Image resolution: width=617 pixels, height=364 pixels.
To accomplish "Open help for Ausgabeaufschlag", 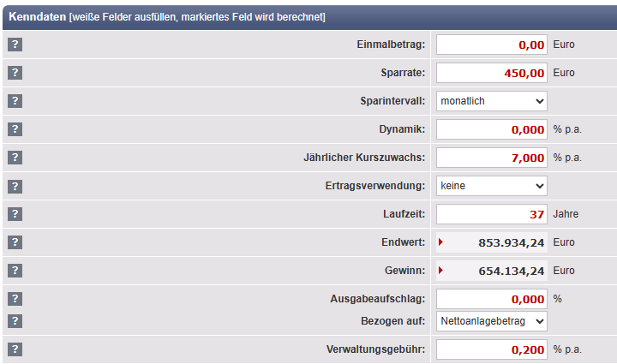I will pos(15,299).
